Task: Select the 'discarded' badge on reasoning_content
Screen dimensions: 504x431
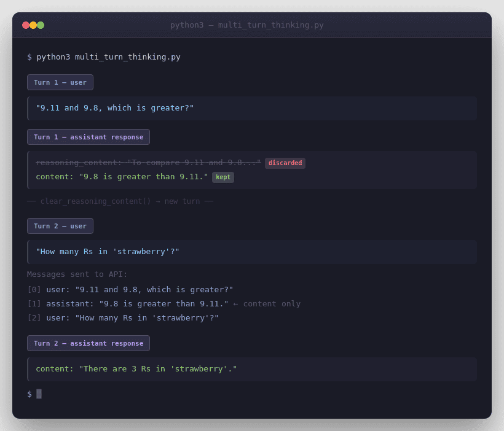Action: (x=285, y=163)
